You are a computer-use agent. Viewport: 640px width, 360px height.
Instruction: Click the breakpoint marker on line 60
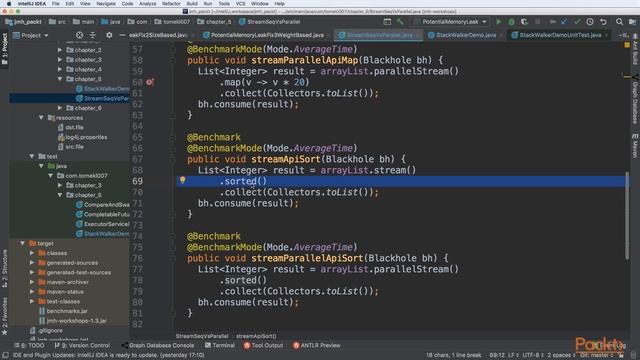pyautogui.click(x=150, y=82)
